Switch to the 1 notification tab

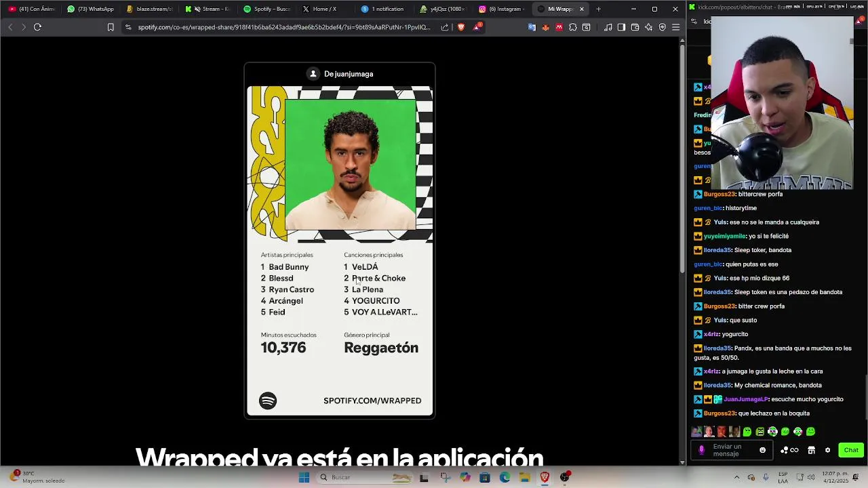[x=383, y=9]
